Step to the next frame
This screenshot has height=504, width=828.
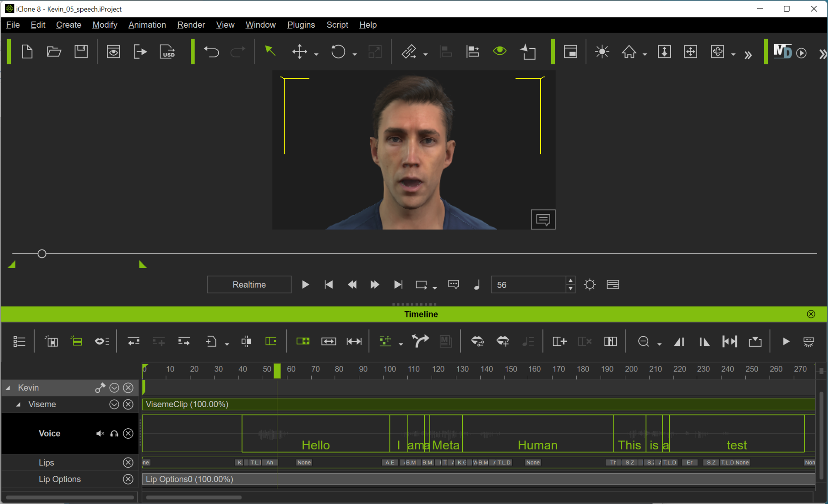[x=375, y=285]
